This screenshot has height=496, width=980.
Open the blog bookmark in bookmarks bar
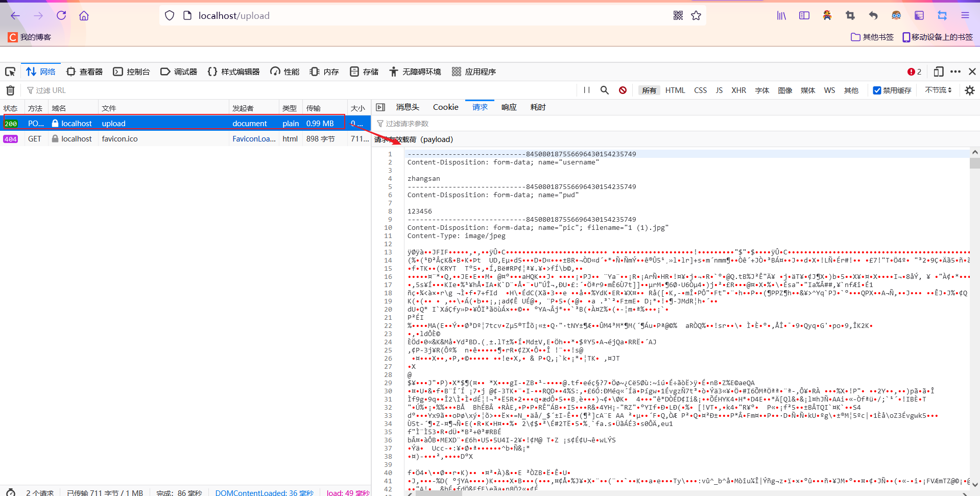(30, 37)
